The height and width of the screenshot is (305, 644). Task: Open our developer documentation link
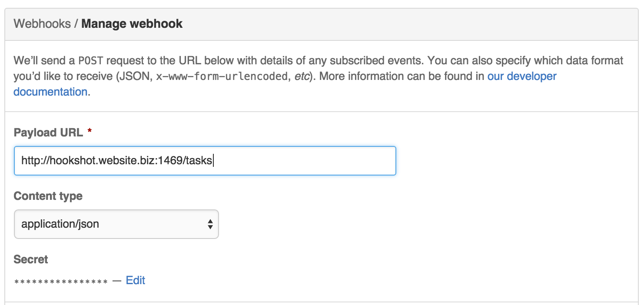tap(521, 76)
